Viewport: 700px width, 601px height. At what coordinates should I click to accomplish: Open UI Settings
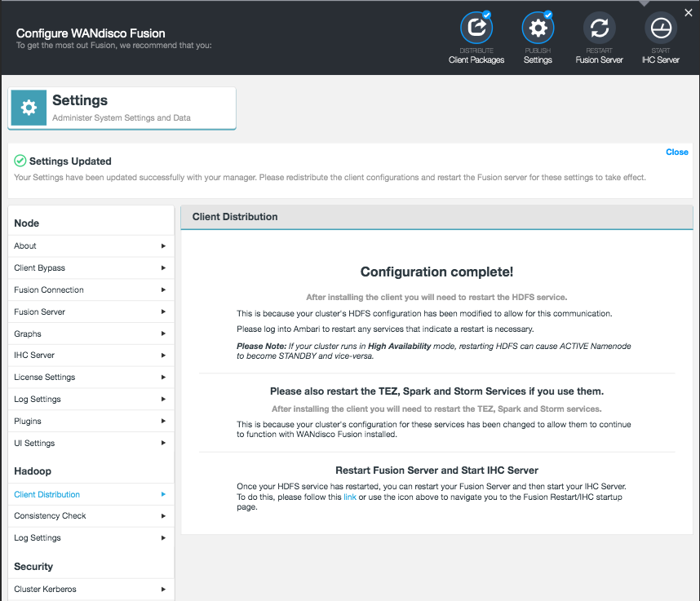[91, 443]
